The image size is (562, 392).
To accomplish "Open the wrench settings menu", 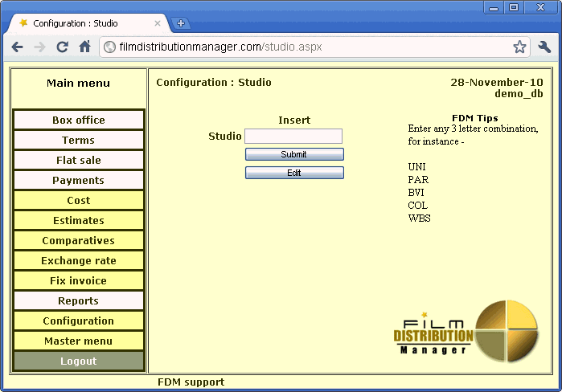I will click(544, 47).
